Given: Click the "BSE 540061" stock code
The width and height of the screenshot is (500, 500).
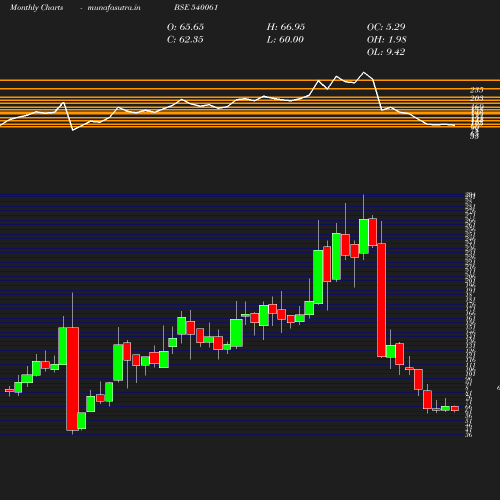Looking at the screenshot, I should pos(196,8).
